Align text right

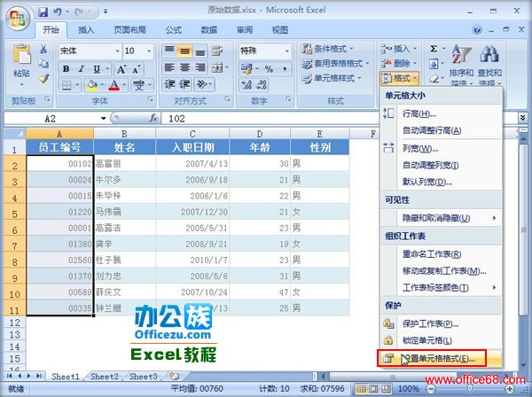200,67
